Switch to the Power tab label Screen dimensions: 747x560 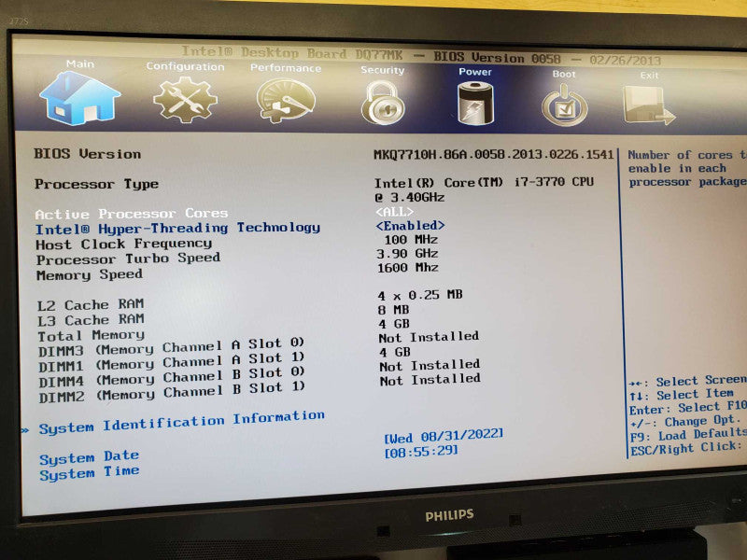tap(475, 72)
